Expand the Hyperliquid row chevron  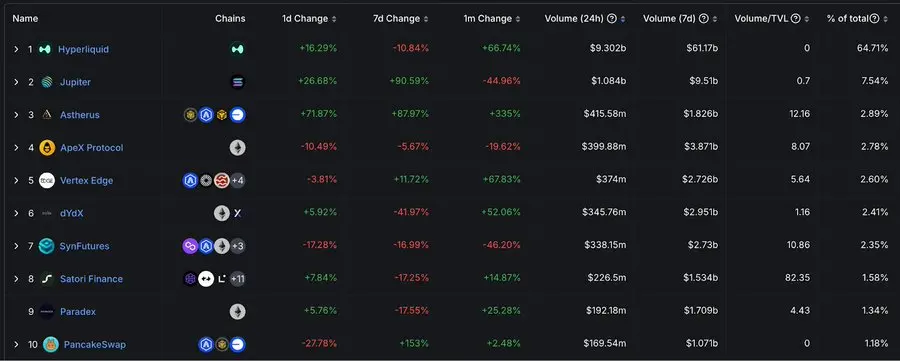coord(17,49)
